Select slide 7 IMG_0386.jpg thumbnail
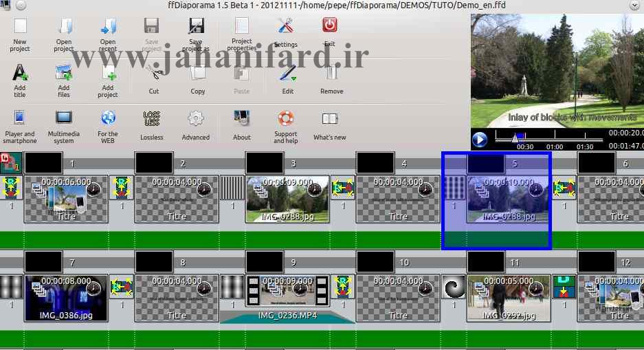 [66, 298]
